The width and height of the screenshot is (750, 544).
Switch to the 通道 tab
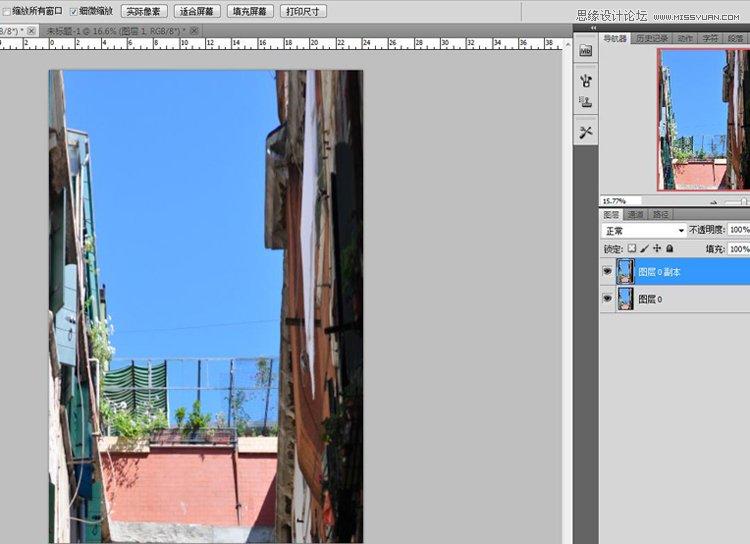click(x=636, y=214)
